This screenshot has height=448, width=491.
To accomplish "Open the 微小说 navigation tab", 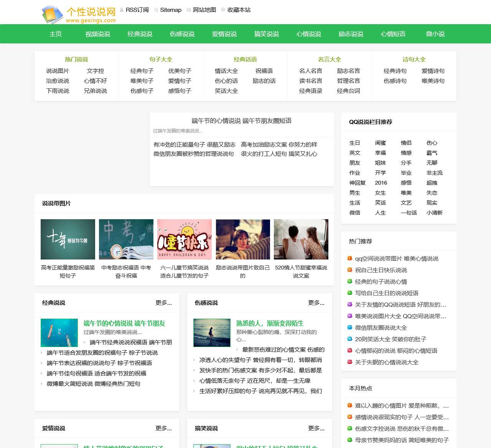I will coord(435,34).
